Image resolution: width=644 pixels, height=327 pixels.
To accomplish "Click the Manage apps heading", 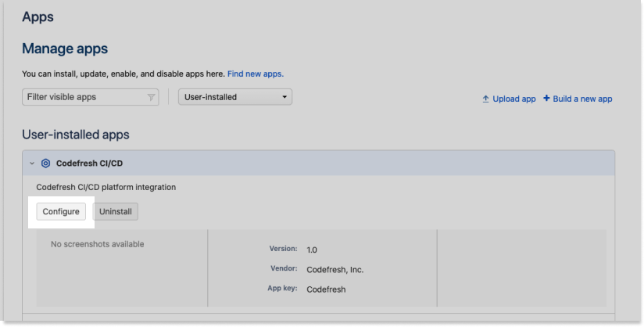I will (65, 49).
